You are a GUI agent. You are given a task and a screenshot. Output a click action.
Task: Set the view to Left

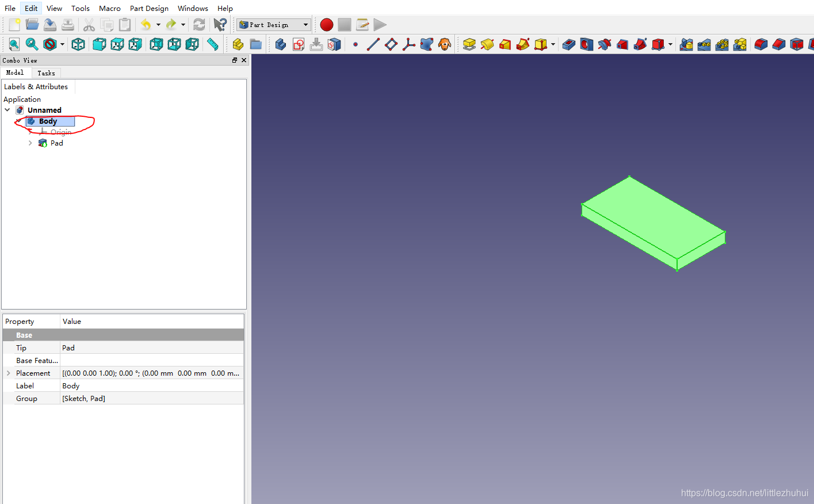(192, 44)
